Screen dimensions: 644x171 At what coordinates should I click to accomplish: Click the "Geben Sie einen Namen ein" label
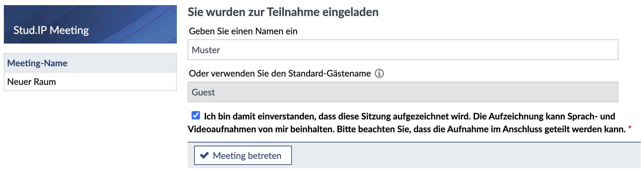point(243,31)
